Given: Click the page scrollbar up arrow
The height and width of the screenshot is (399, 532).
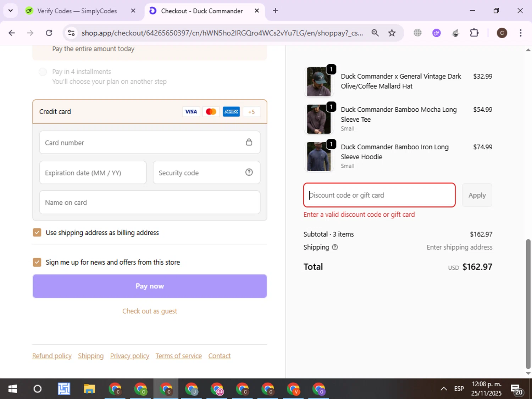Looking at the screenshot, I should tap(528, 50).
